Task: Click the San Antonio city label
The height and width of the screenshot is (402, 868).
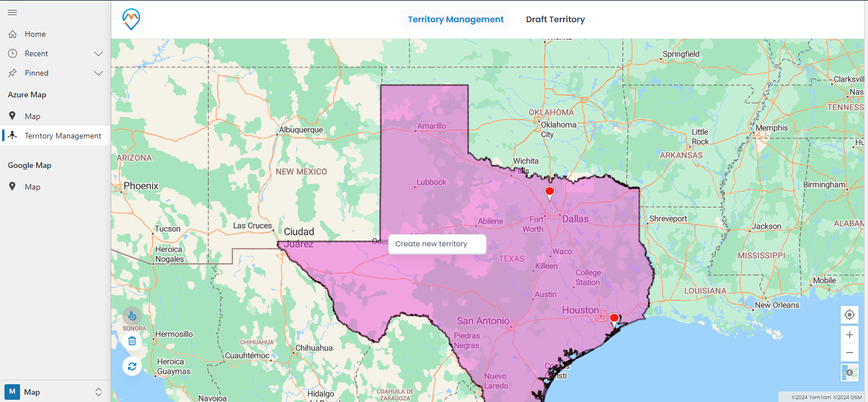Action: pyautogui.click(x=483, y=321)
